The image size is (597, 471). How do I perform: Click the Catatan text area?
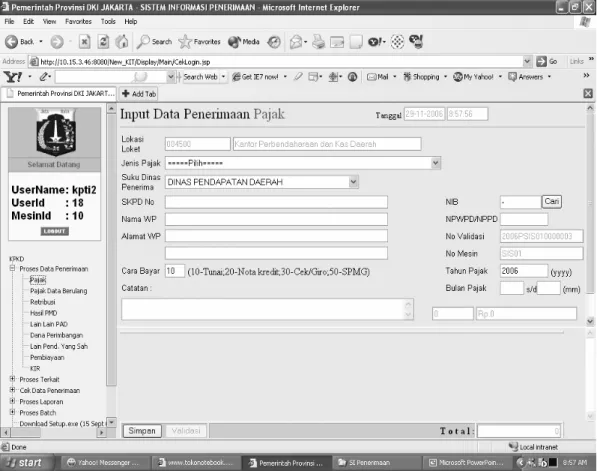[x=267, y=309]
